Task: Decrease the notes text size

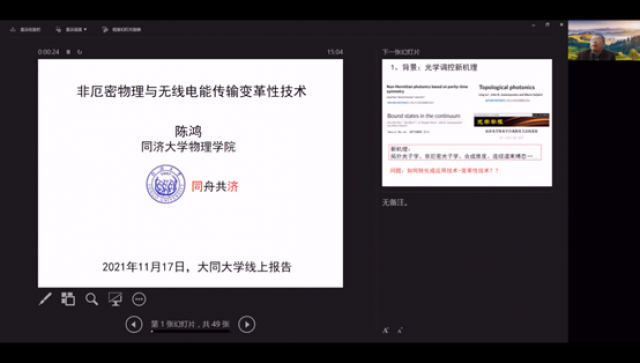Action: point(400,330)
